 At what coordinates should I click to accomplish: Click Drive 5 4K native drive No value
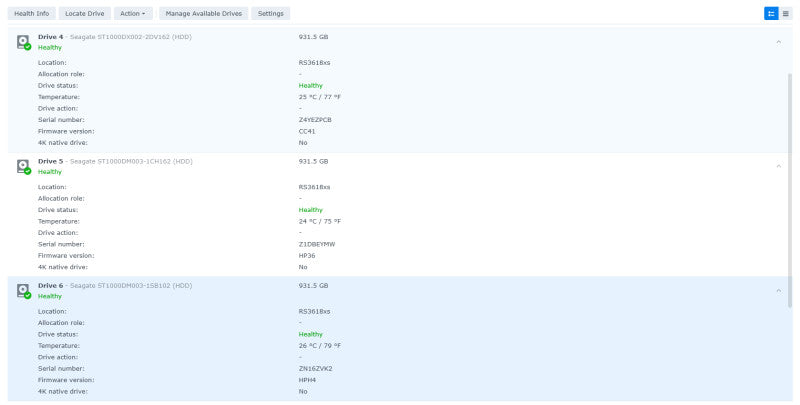303,267
